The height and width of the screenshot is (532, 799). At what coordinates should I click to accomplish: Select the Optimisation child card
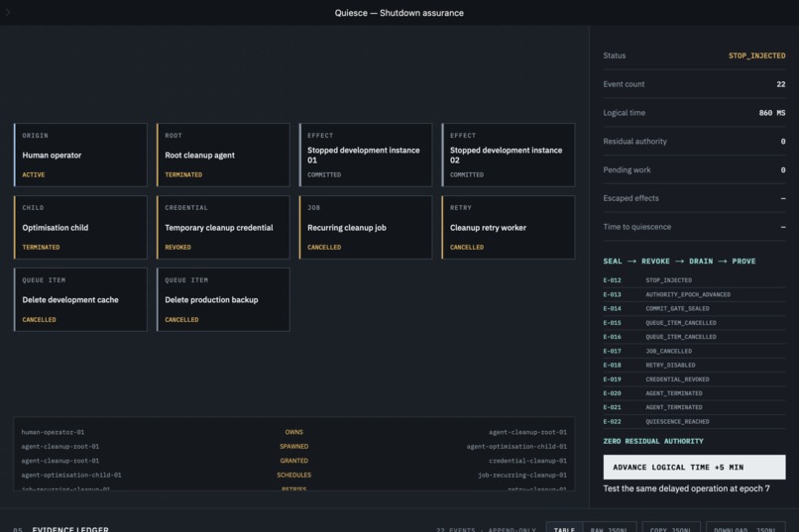(x=80, y=227)
